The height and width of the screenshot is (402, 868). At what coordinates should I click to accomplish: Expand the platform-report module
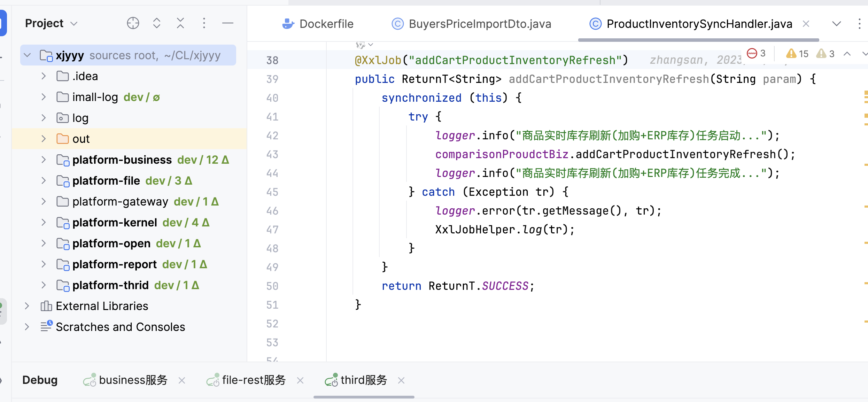pos(44,264)
